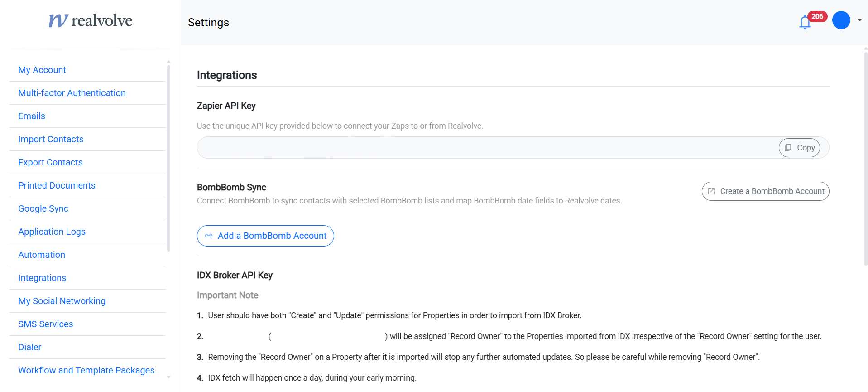Click sidebar scroll up arrow
Screen dimensions: 868x392
pyautogui.click(x=168, y=61)
